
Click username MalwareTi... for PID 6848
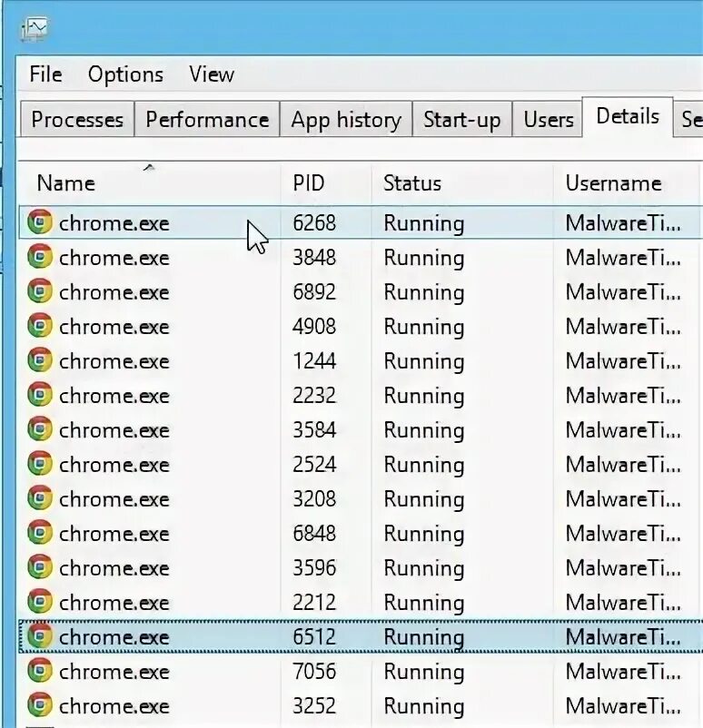(623, 533)
